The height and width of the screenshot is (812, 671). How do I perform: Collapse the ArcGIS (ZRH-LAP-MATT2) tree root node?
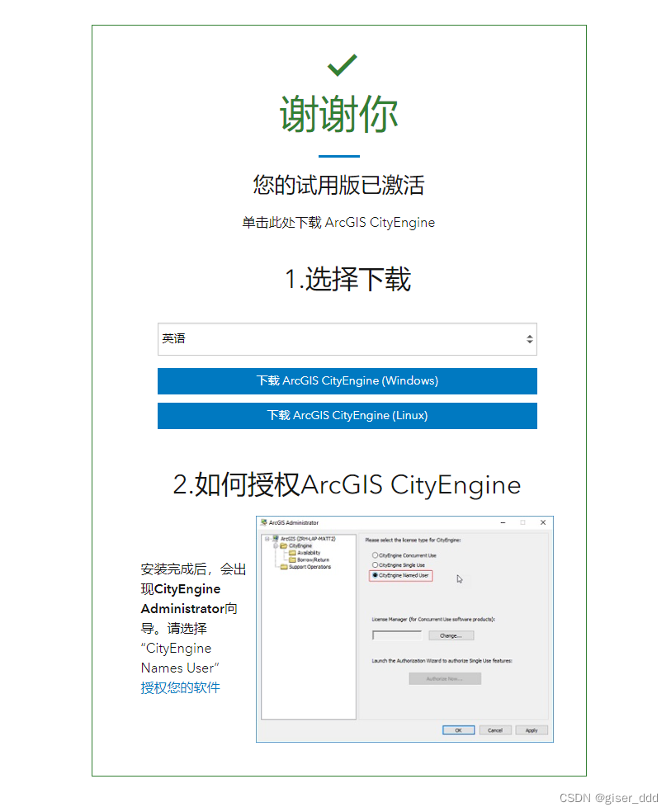tap(267, 539)
